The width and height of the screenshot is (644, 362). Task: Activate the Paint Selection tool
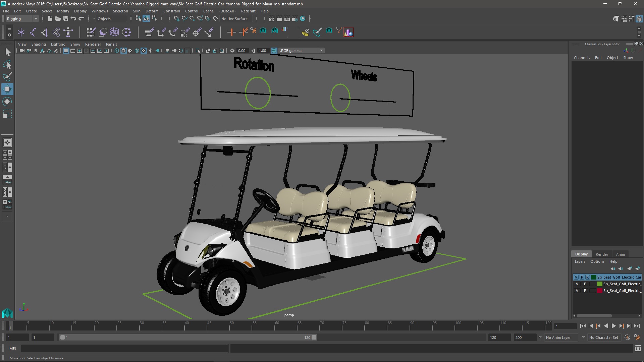(x=7, y=77)
